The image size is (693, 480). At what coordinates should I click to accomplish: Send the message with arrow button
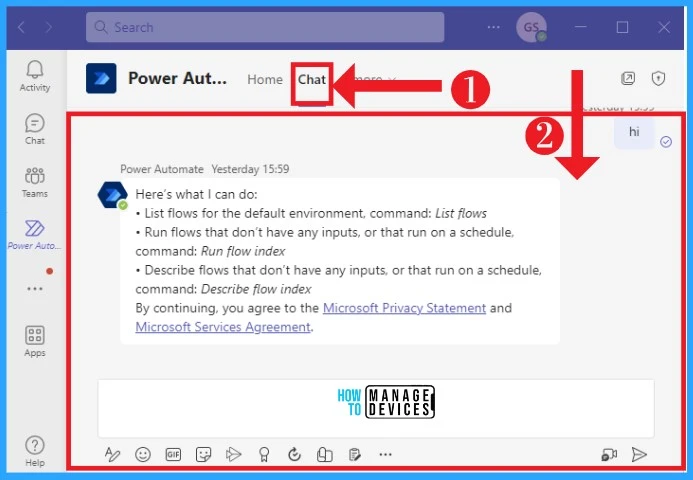pos(639,454)
